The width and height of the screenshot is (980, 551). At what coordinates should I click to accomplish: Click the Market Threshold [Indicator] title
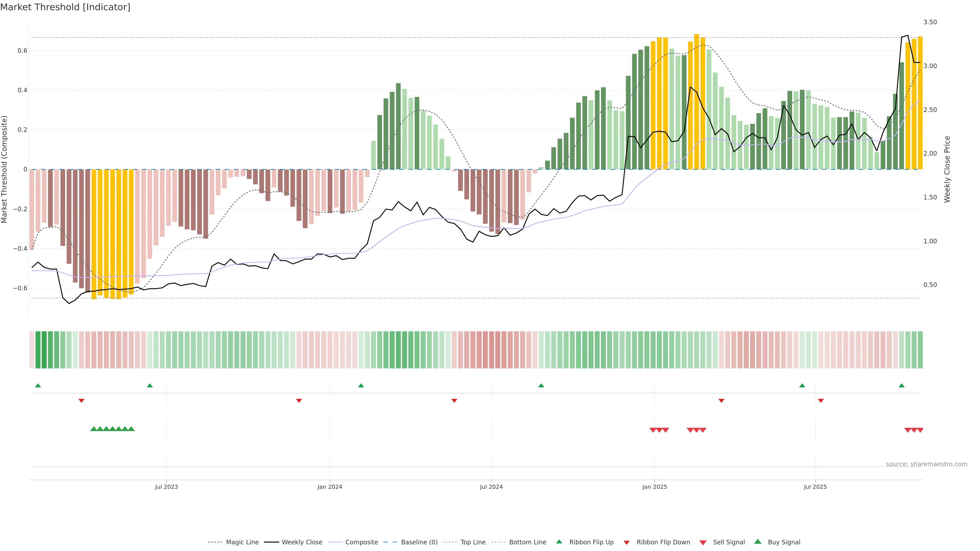65,7
